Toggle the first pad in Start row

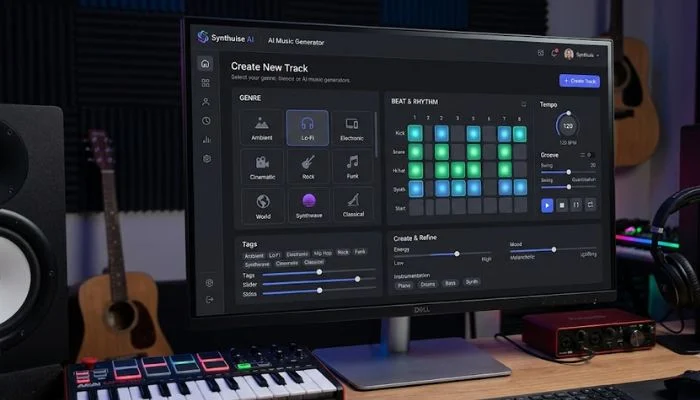tap(416, 207)
